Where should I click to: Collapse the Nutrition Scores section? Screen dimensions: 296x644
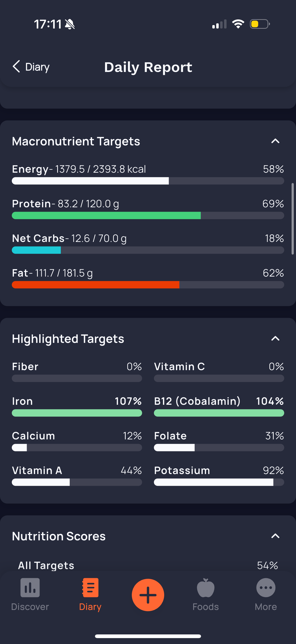[x=275, y=536]
